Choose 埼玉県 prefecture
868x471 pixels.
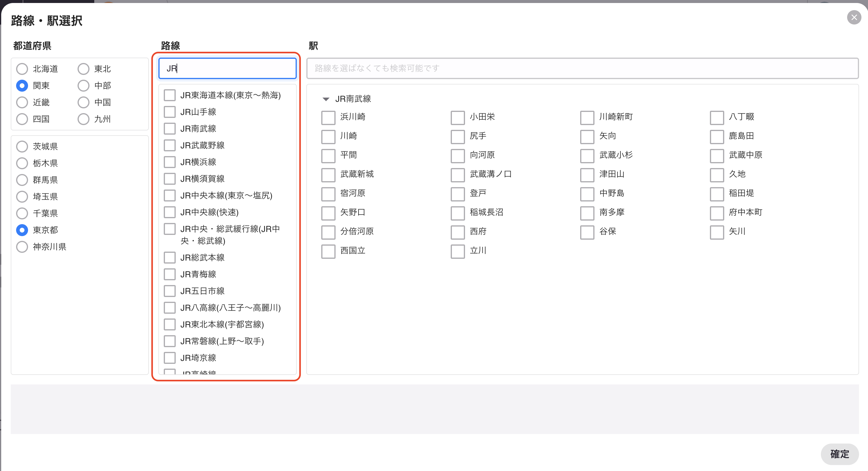click(x=22, y=197)
